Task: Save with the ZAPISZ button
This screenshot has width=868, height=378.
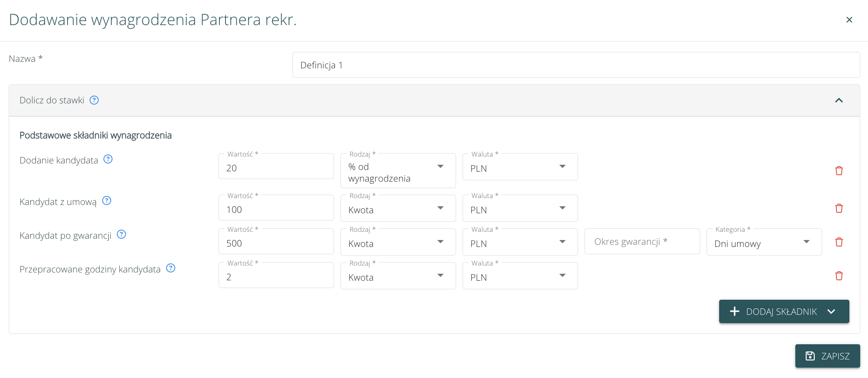Action: point(827,356)
